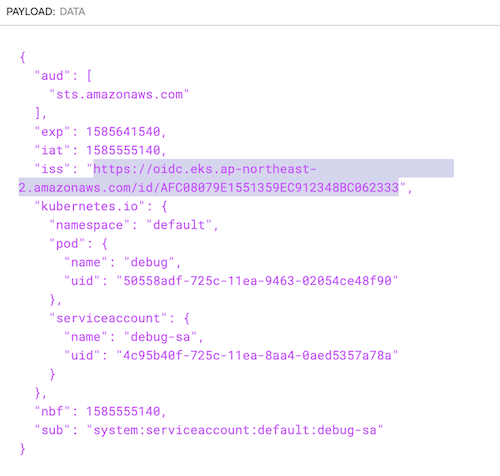500x476 pixels.
Task: Click the "sts.amazonaws.com" audience value
Action: pos(119,95)
